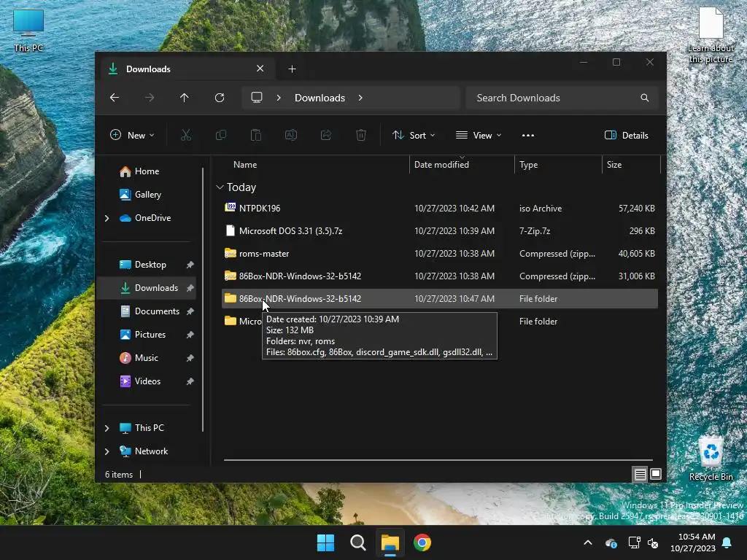The height and width of the screenshot is (560, 747).
Task: Select the Downloads tab
Action: (x=187, y=69)
